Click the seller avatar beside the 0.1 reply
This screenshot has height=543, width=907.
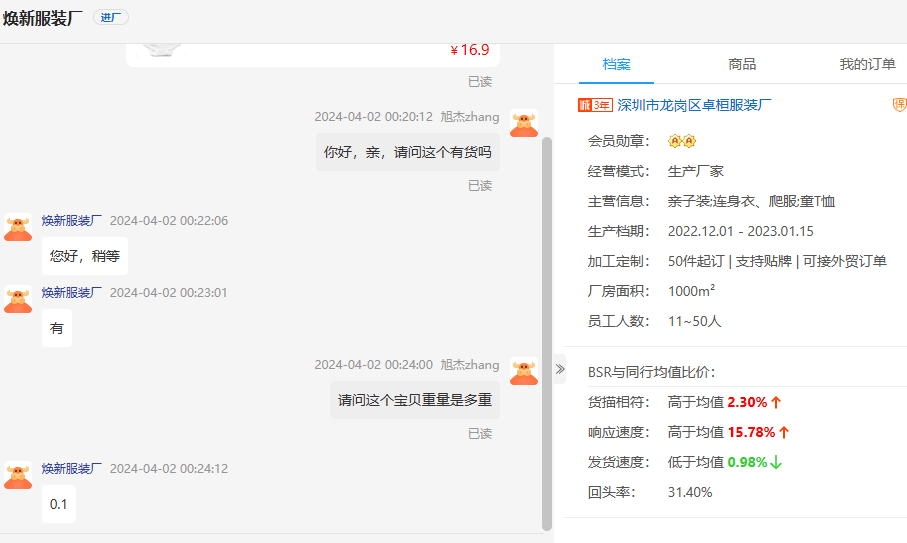pyautogui.click(x=18, y=475)
